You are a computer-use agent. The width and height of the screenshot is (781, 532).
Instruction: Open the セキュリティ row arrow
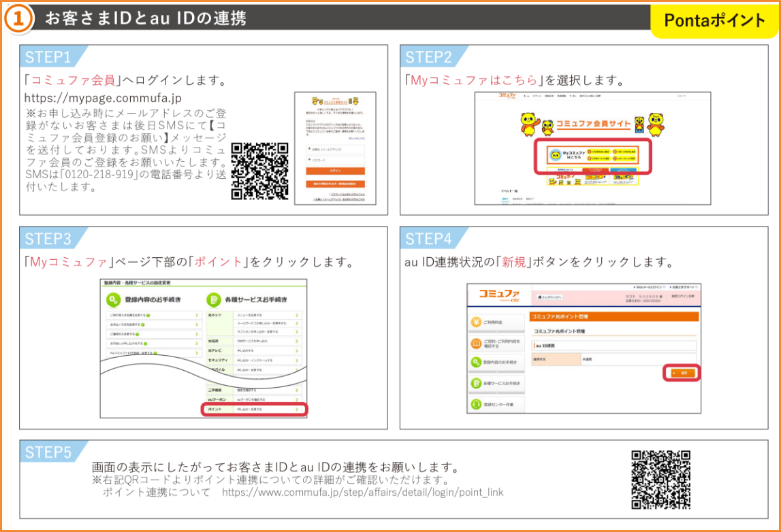[x=297, y=361]
